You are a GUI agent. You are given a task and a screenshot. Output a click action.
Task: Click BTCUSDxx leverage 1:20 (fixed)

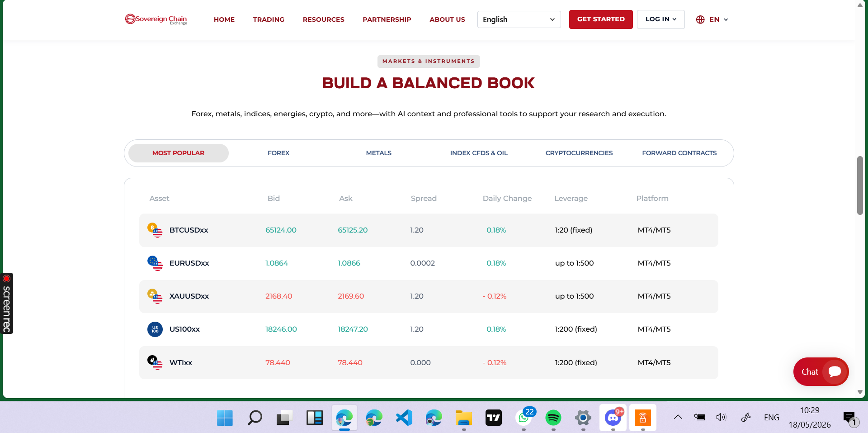[x=574, y=230]
